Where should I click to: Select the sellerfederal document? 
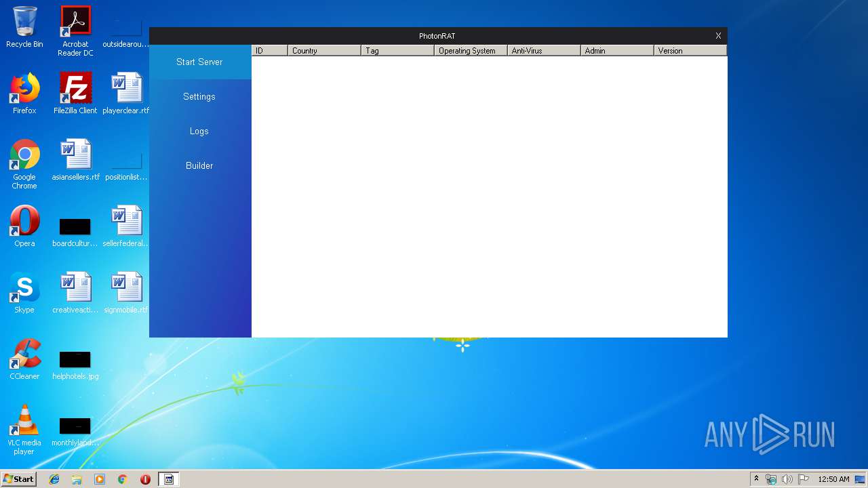126,227
